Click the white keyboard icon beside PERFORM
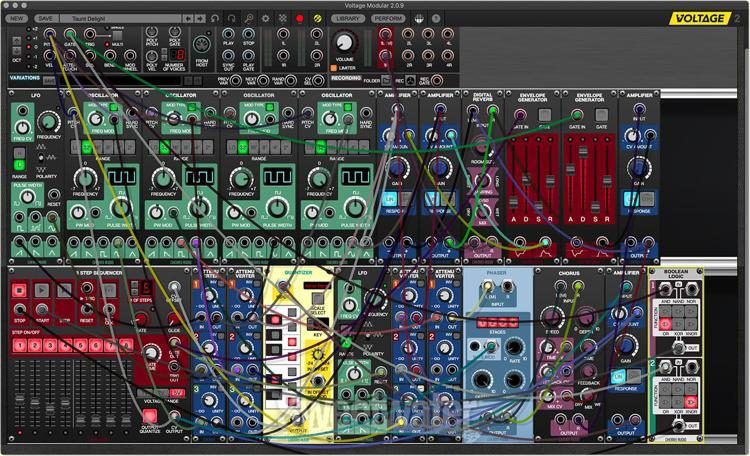Image resolution: width=750 pixels, height=456 pixels. (419, 19)
